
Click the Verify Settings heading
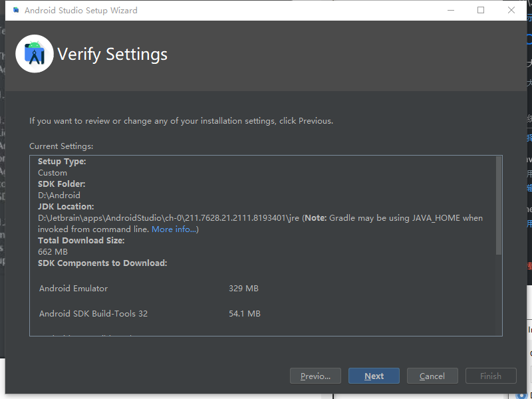coord(112,54)
